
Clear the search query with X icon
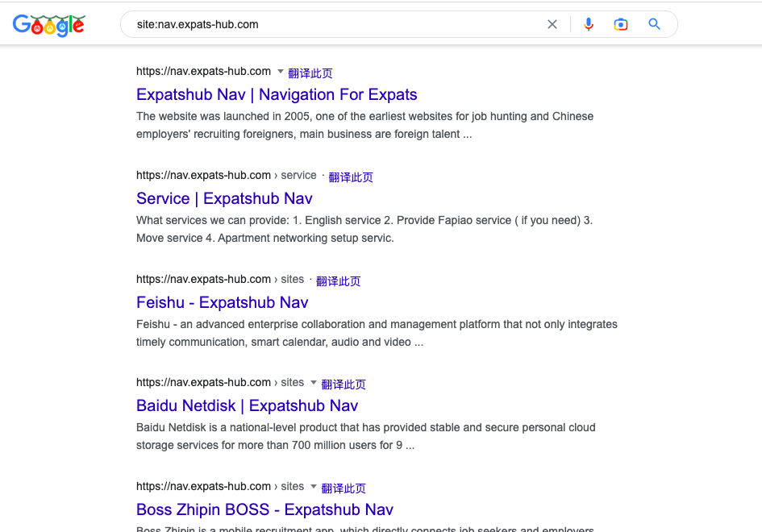point(552,24)
